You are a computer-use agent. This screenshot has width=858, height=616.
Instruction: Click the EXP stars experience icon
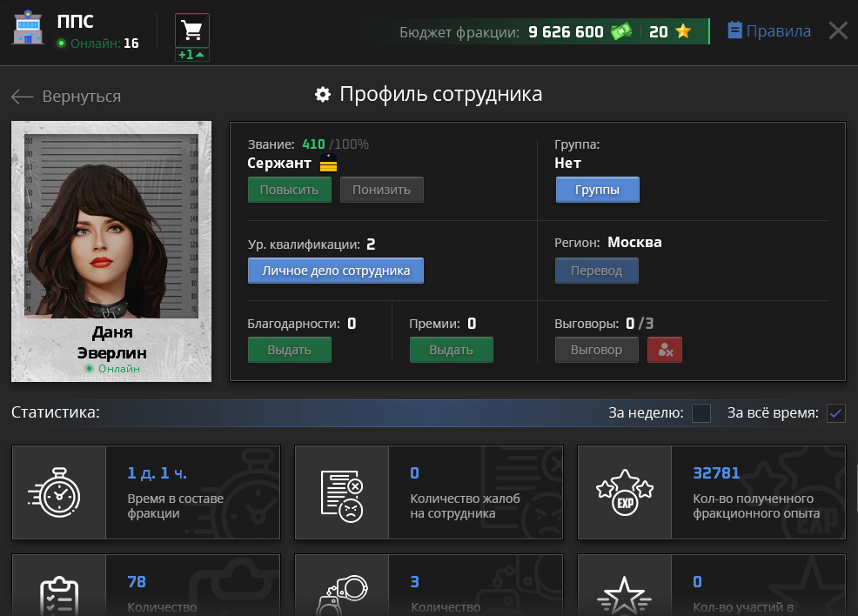click(x=625, y=492)
